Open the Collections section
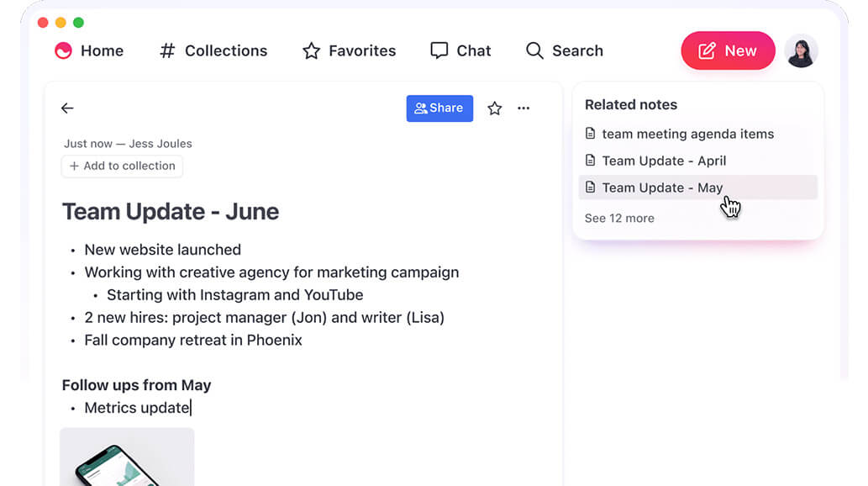This screenshot has height=486, width=868. coord(213,50)
